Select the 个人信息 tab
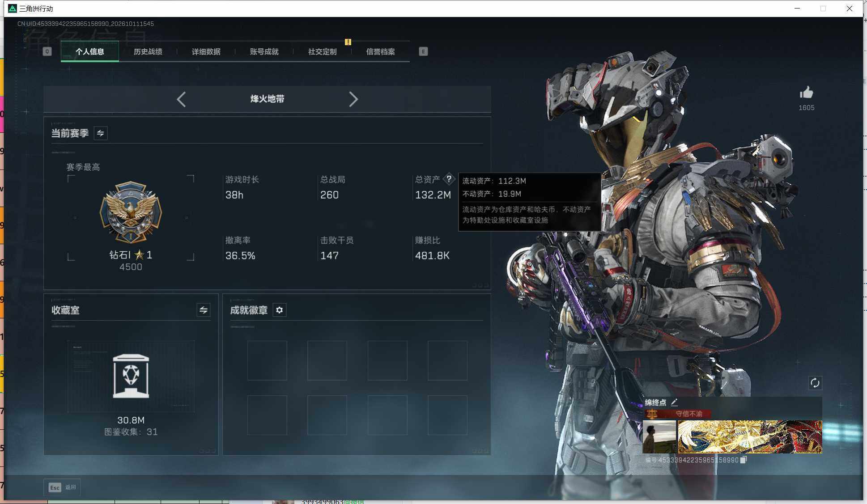The image size is (867, 504). [x=90, y=52]
